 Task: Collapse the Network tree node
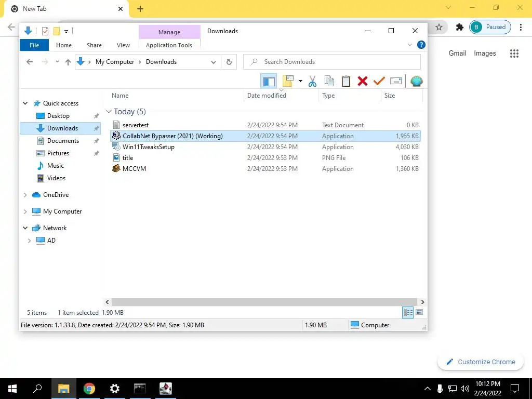(x=25, y=228)
